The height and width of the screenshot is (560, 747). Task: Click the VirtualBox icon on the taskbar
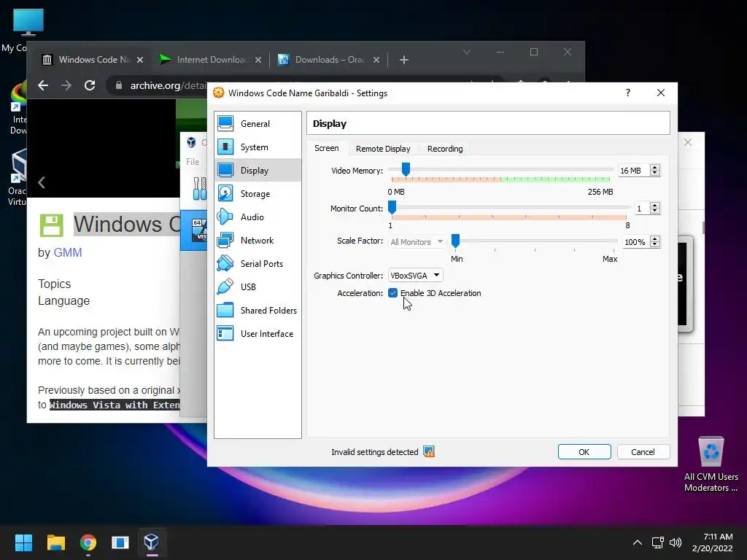coord(152,542)
